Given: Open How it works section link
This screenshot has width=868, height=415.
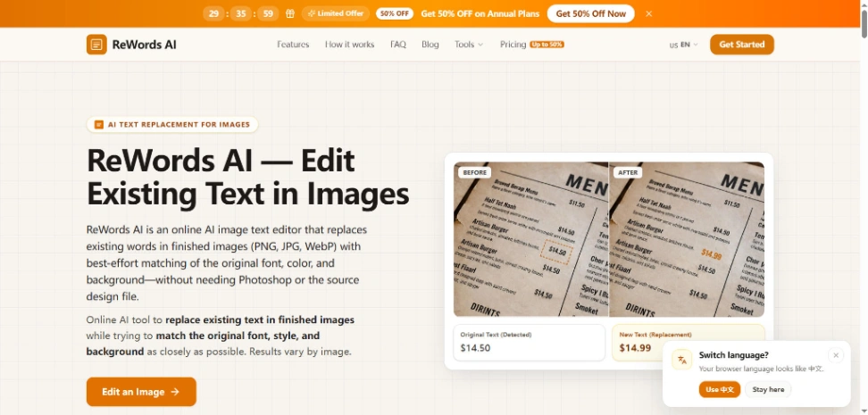Looking at the screenshot, I should click(x=349, y=45).
